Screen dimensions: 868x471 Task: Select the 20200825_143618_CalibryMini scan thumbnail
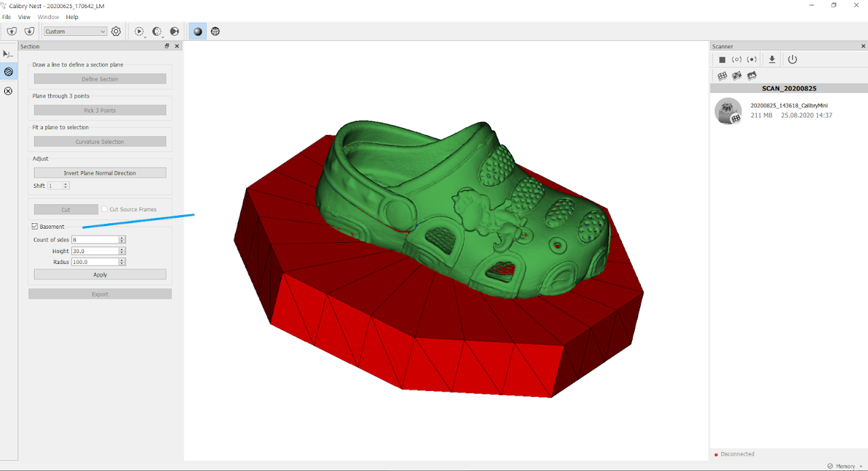(x=728, y=111)
